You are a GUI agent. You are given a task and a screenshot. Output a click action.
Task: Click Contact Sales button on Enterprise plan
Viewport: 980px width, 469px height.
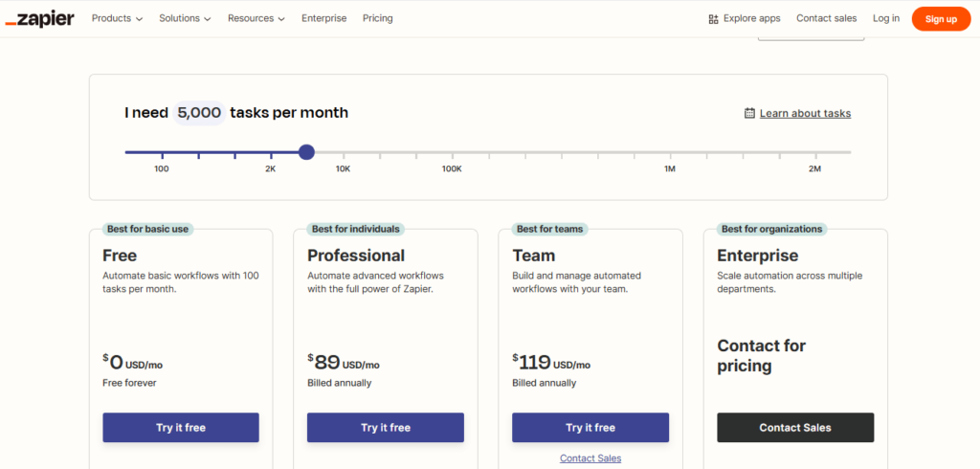795,428
